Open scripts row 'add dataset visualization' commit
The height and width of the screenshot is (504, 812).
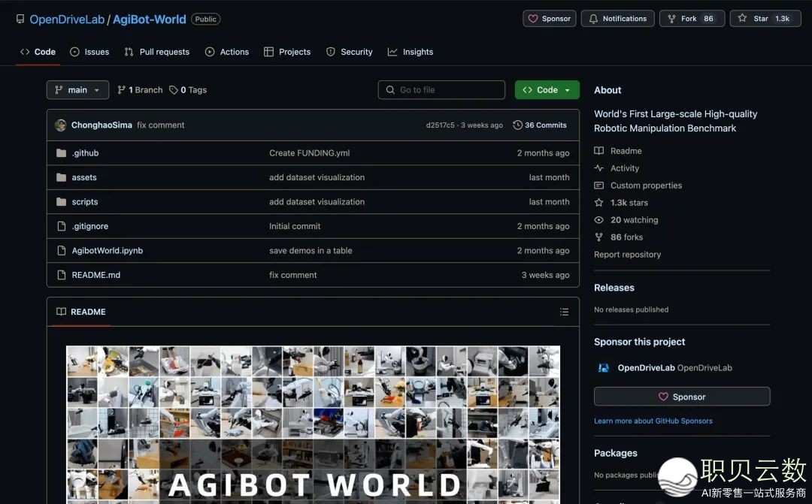317,202
